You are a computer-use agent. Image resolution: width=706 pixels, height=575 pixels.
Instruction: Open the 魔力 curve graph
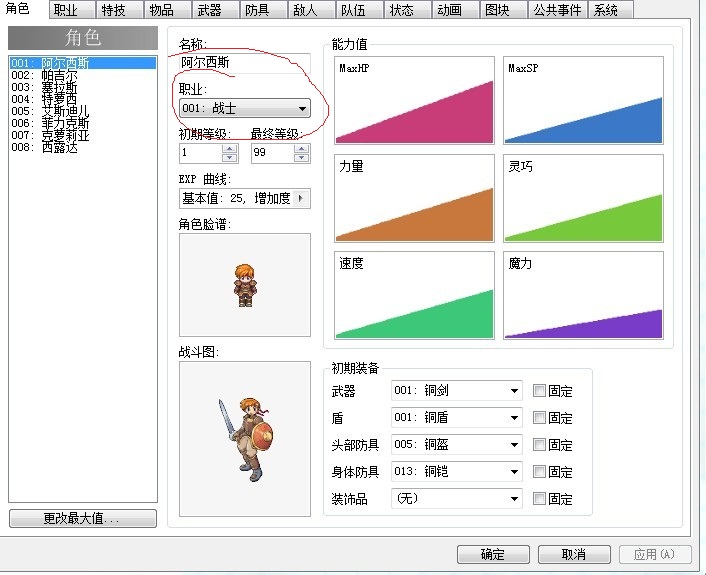[583, 295]
